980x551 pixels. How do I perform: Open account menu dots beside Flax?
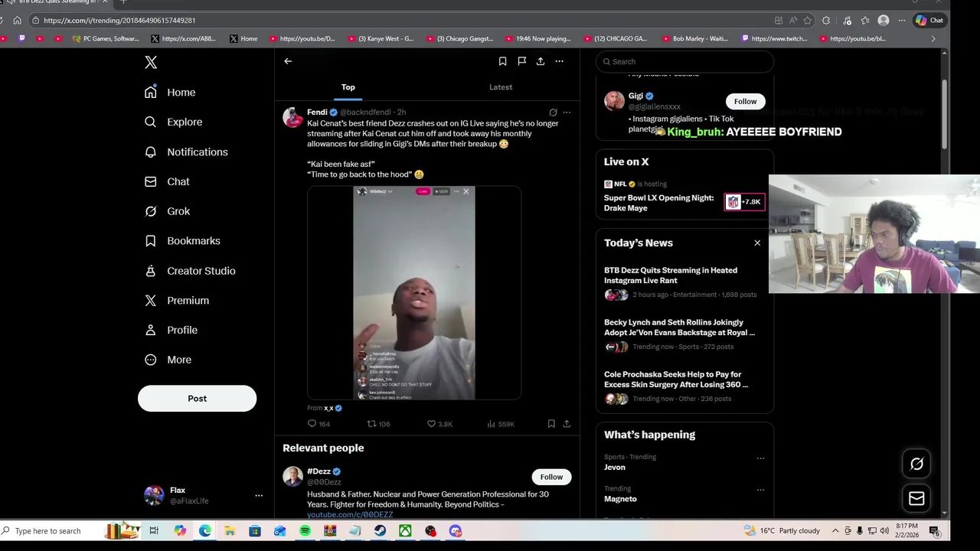coord(259,495)
